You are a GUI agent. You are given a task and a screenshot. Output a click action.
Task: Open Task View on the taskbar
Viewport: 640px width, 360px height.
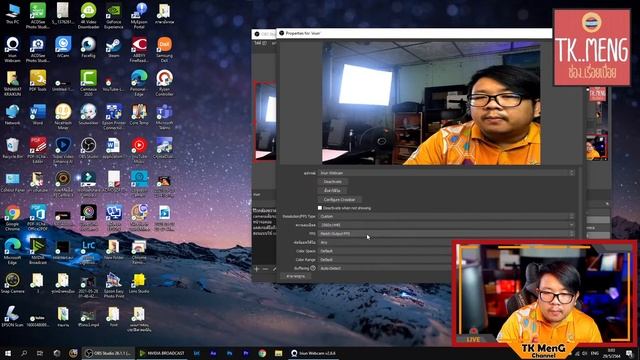[40, 353]
